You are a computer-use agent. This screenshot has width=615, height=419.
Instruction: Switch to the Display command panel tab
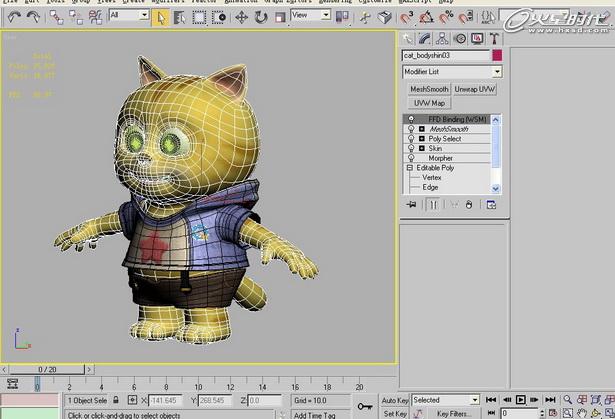point(477,38)
